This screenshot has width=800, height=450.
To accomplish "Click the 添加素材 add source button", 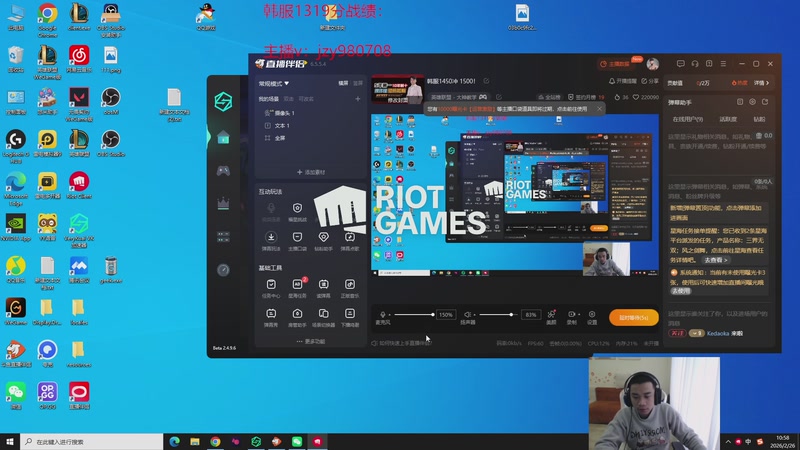I will coord(311,172).
